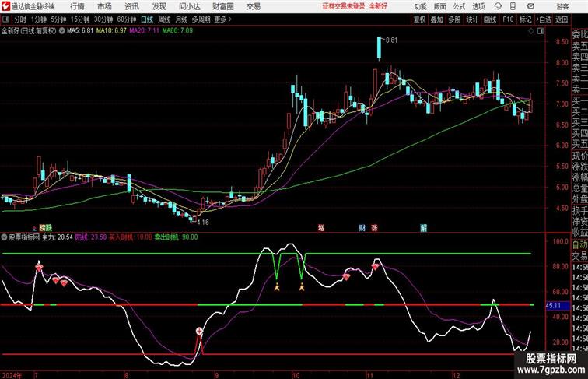Open the 资讯 menu

coord(131,6)
